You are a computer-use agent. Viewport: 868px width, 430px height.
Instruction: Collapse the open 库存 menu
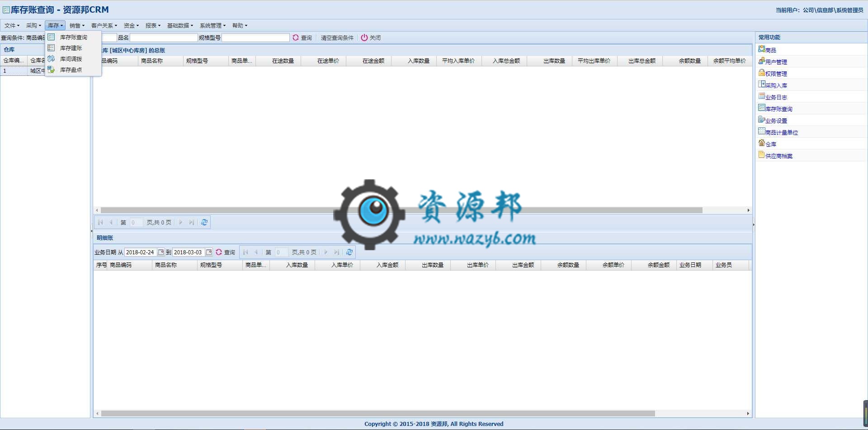coord(55,25)
